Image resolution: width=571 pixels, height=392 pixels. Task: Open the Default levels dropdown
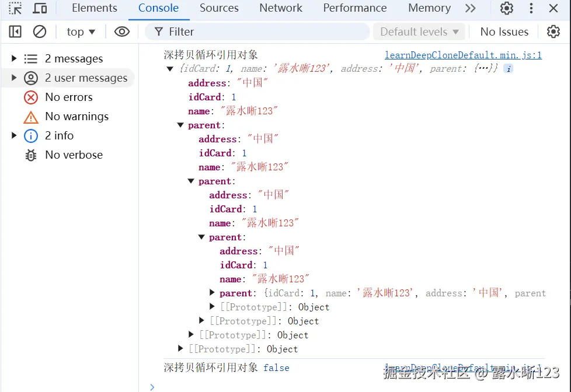coord(419,32)
